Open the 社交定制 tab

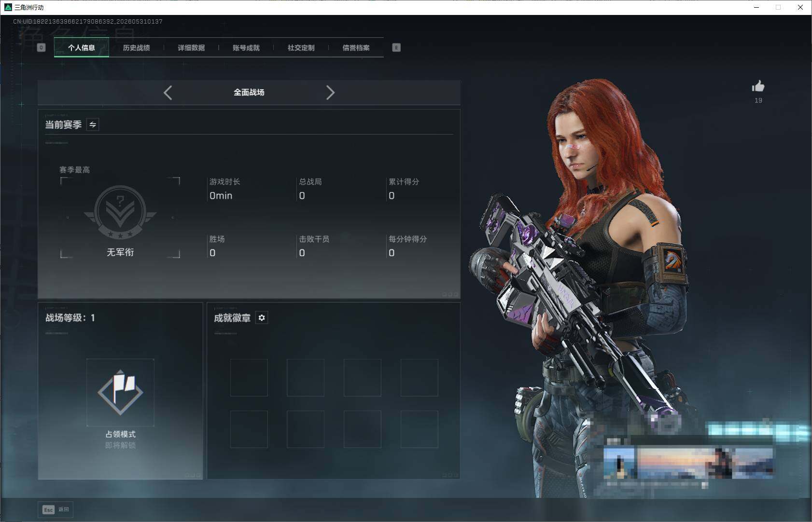pyautogui.click(x=301, y=48)
